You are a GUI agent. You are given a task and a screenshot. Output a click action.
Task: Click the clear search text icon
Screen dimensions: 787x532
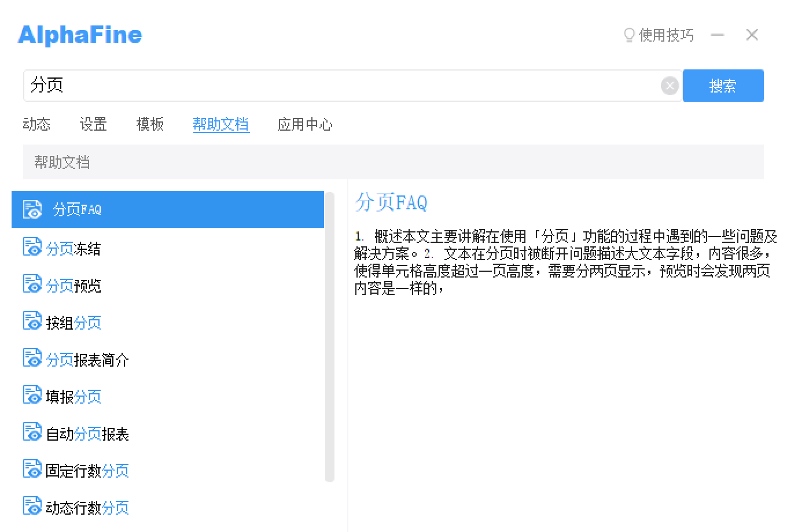click(670, 86)
